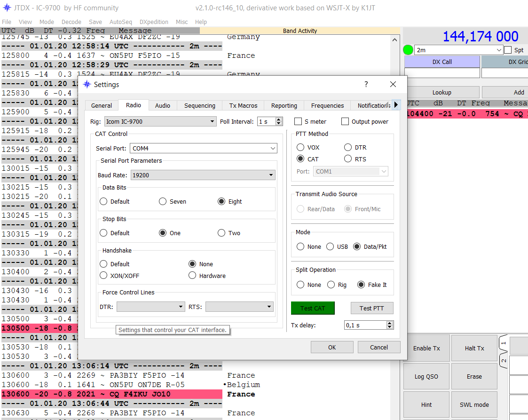The width and height of the screenshot is (528, 420).
Task: Open the Serial Port dropdown COM4
Action: point(204,148)
